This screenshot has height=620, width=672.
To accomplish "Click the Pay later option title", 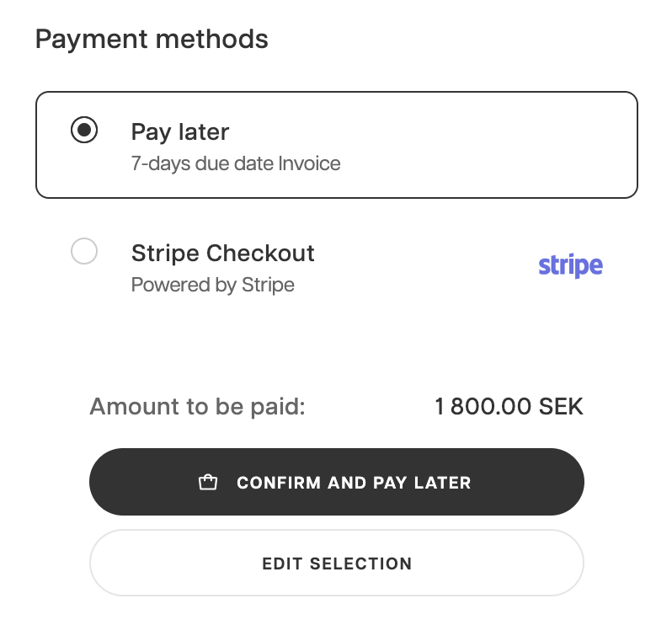I will (x=180, y=132).
